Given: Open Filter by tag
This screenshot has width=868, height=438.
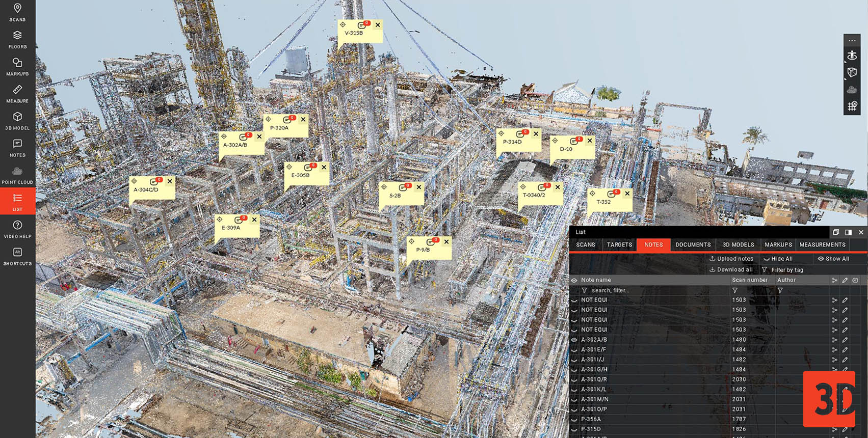Looking at the screenshot, I should (x=782, y=270).
